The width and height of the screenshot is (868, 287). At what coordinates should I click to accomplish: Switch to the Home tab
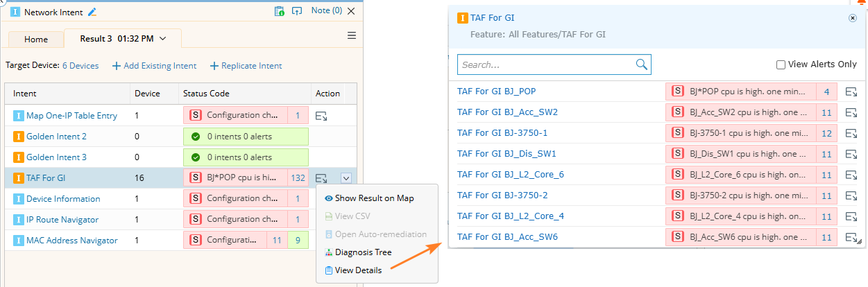pos(36,40)
